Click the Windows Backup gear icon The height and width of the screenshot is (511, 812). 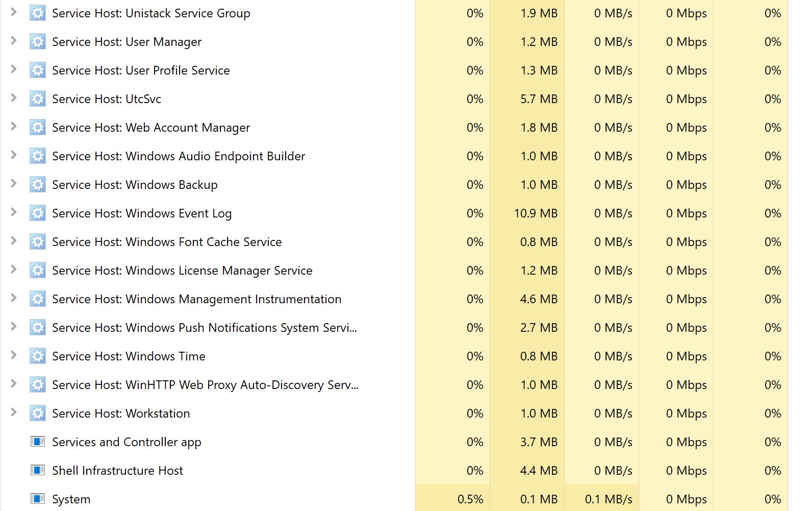(x=37, y=184)
